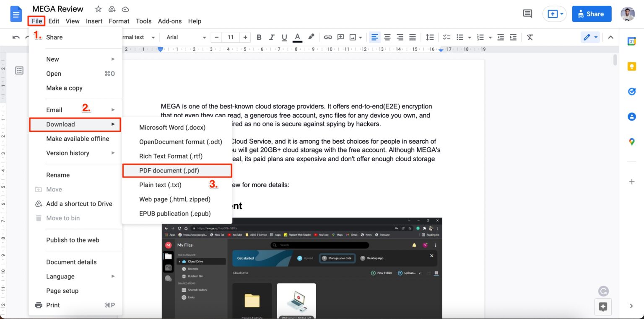This screenshot has height=319, width=644.
Task: Open the editing mode dropdown
Action: 590,37
